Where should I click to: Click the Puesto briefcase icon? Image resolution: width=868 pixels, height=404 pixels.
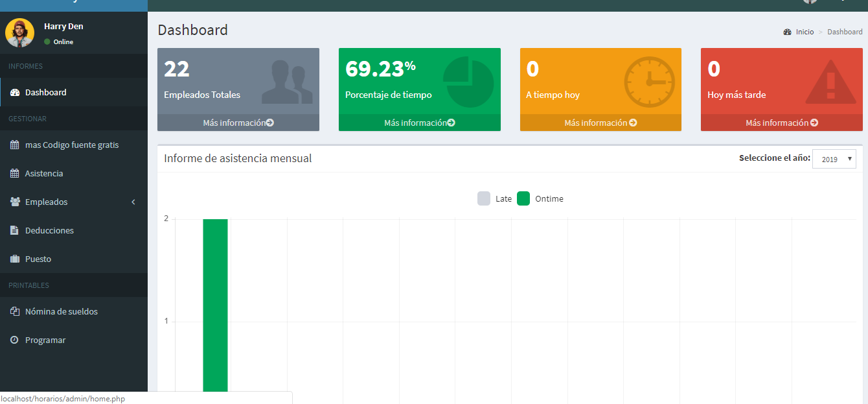pos(14,259)
